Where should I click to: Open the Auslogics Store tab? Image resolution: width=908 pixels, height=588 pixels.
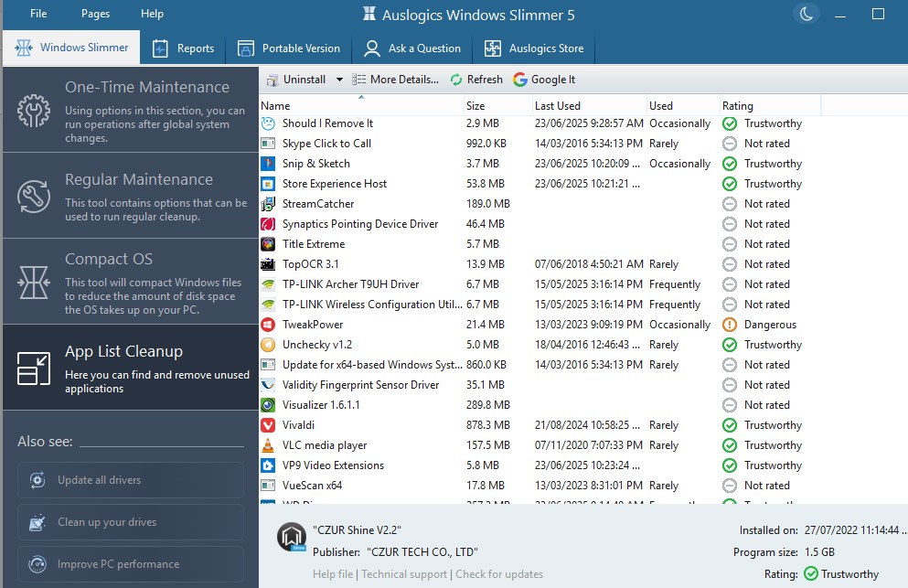click(x=535, y=48)
